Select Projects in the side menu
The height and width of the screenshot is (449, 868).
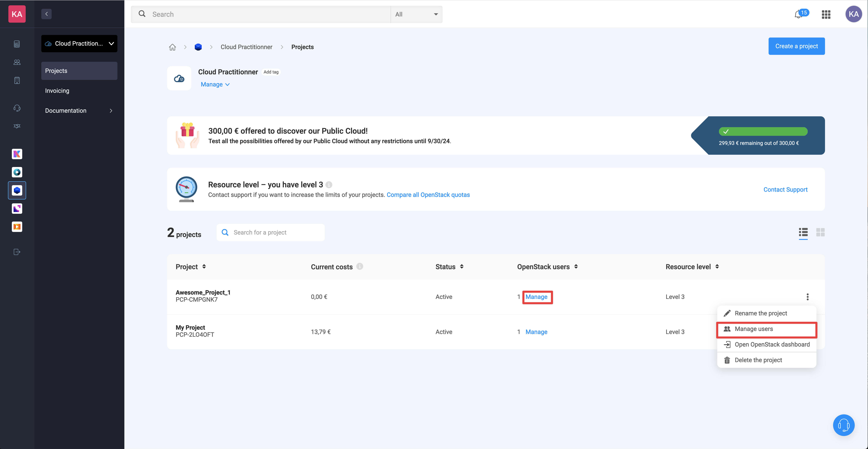[x=79, y=71]
